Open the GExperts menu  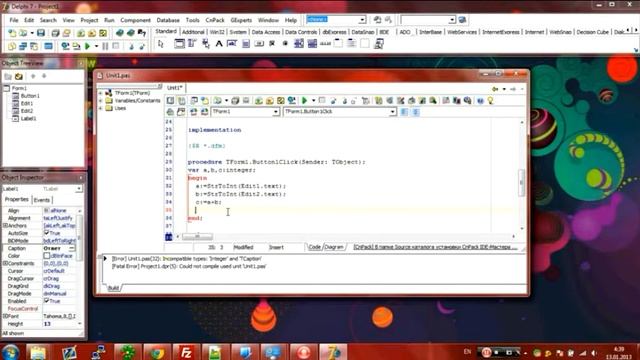(241, 20)
